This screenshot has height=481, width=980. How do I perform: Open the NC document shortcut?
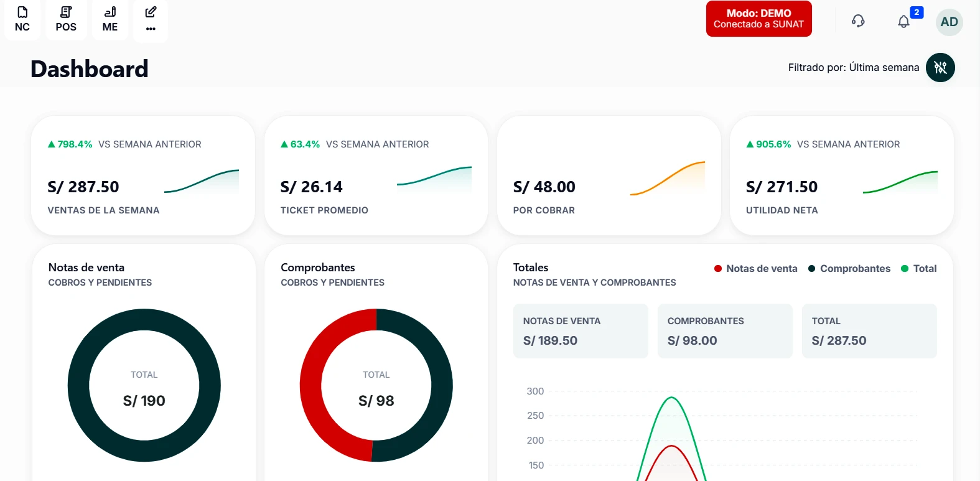click(x=22, y=20)
